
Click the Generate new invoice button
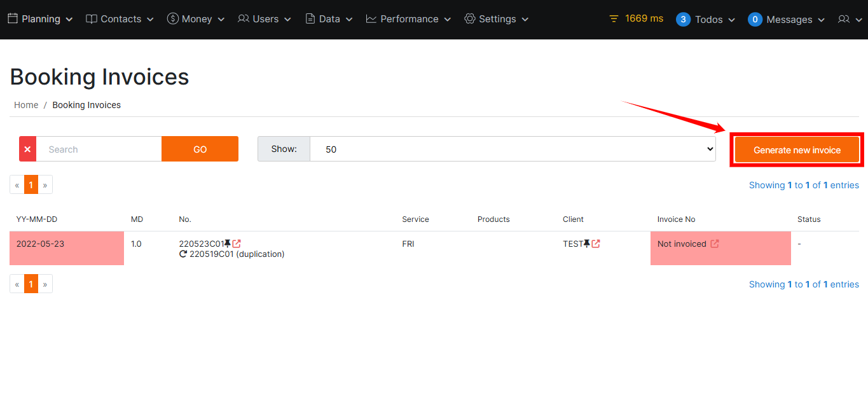point(797,150)
